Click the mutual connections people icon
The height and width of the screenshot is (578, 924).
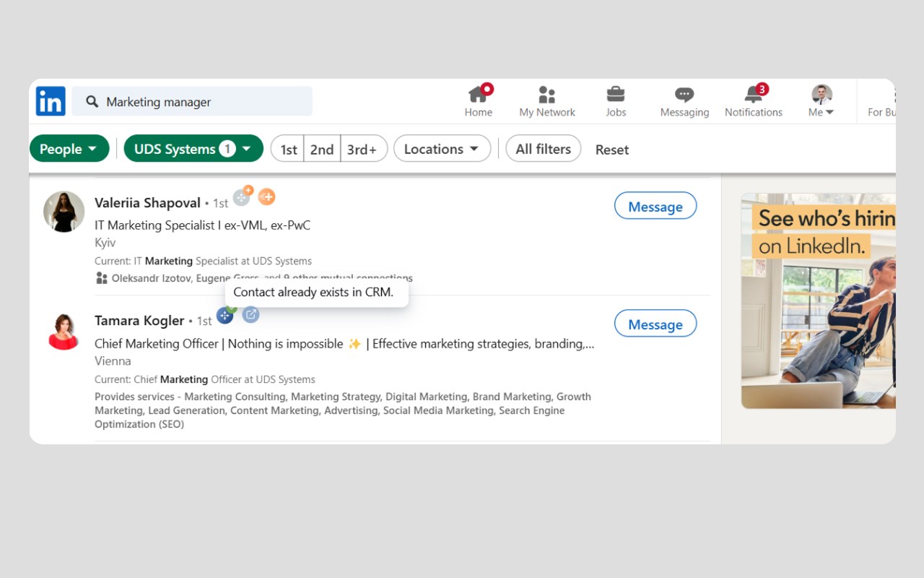(101, 277)
